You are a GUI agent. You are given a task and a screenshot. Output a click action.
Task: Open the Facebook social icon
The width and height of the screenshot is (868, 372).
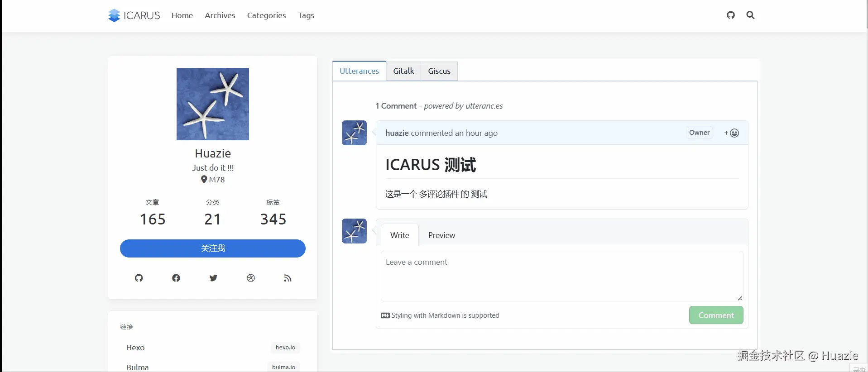(x=176, y=278)
